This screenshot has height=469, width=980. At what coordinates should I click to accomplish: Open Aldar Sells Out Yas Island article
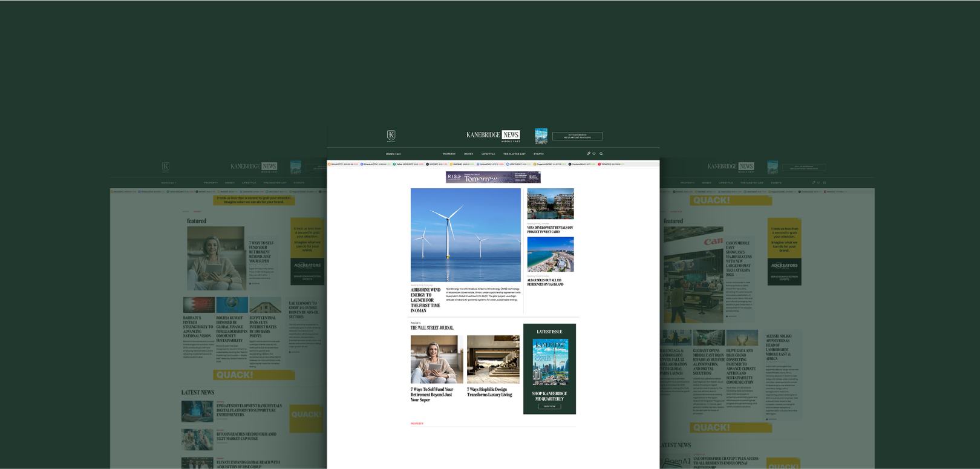pos(545,283)
